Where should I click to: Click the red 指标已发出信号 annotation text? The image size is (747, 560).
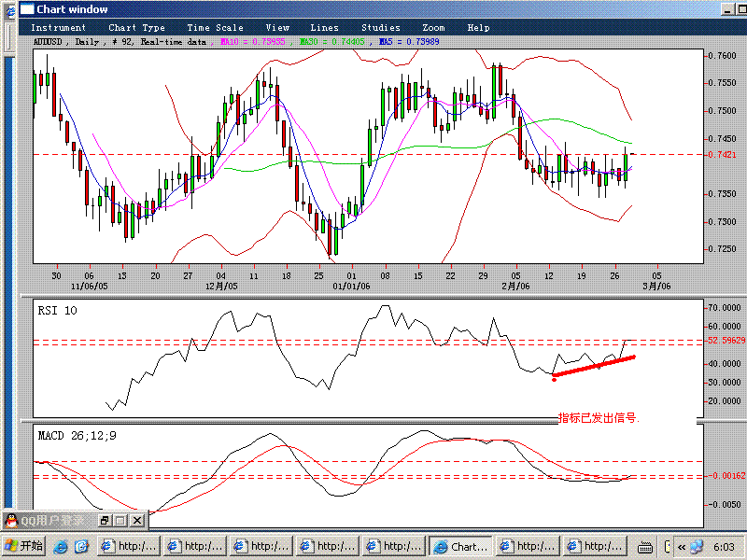pos(599,418)
